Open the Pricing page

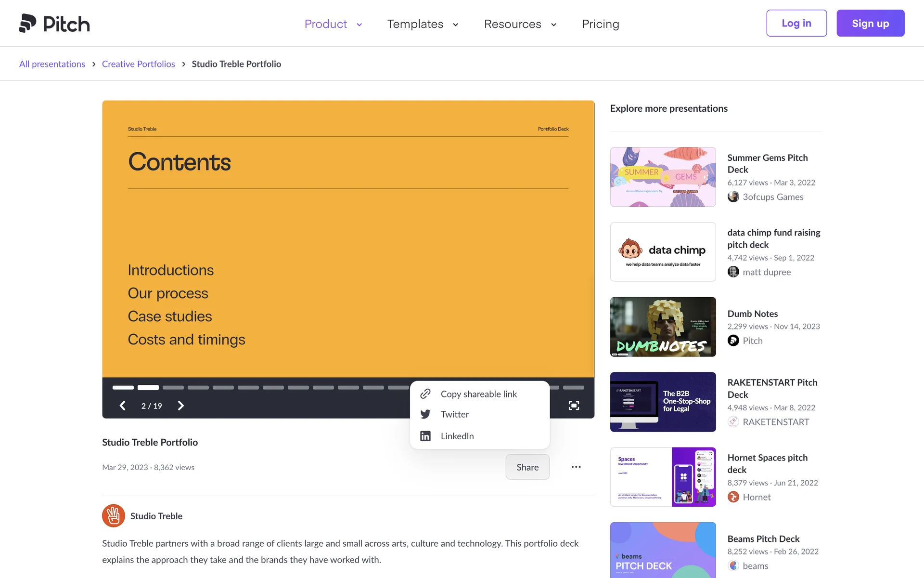pyautogui.click(x=600, y=24)
